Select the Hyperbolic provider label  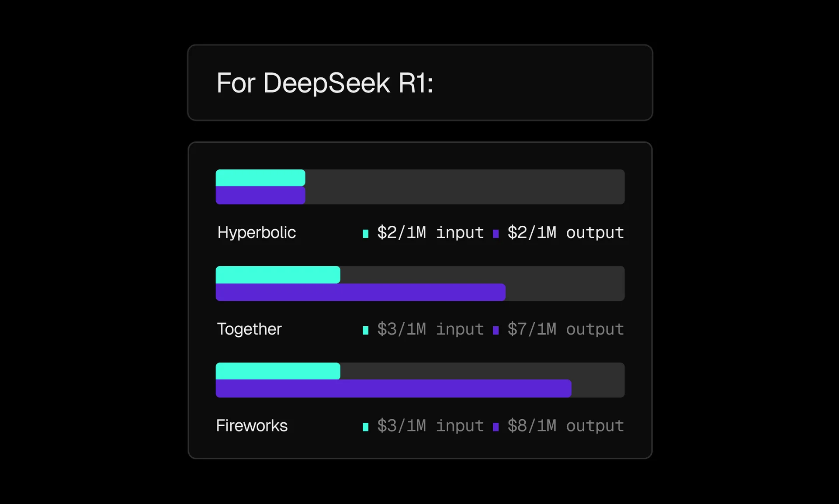[257, 232]
